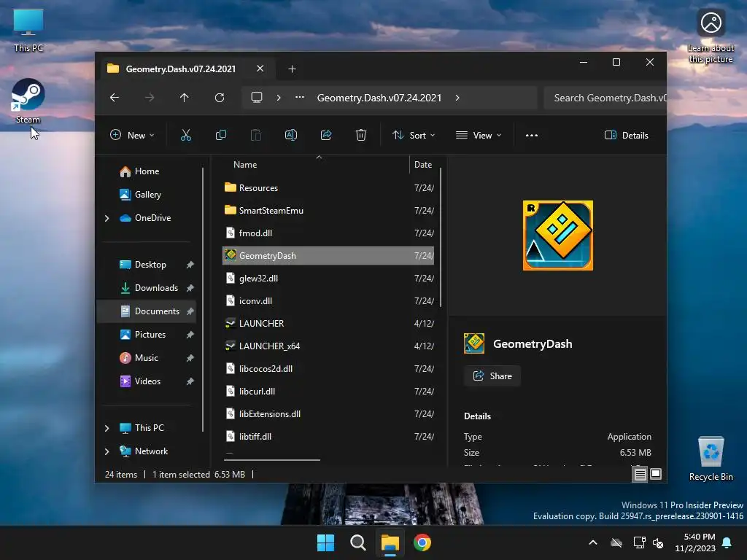Select the This PC desktop icon
747x560 pixels.
click(x=28, y=29)
